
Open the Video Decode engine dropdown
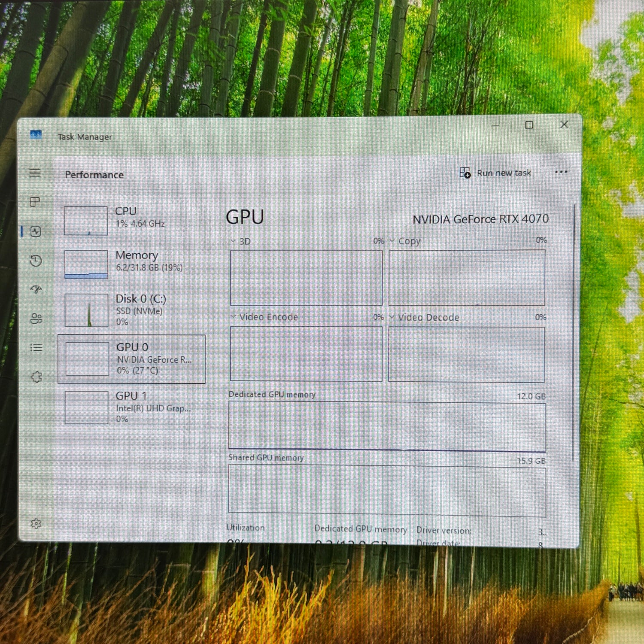point(392,317)
